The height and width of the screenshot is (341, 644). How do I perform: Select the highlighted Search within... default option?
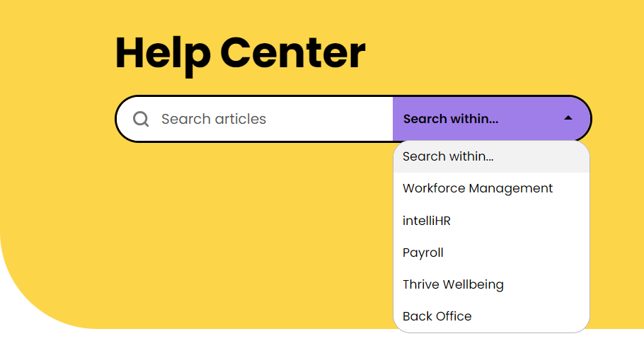491,156
